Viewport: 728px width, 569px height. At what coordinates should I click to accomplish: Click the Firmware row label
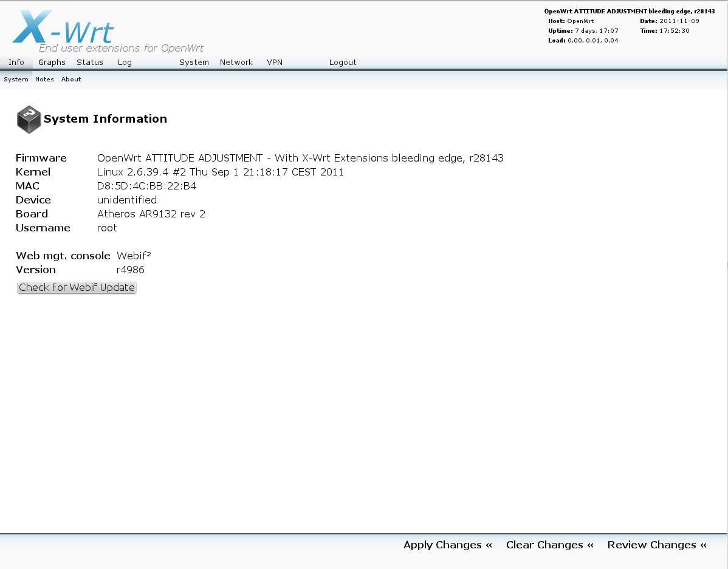pos(41,158)
